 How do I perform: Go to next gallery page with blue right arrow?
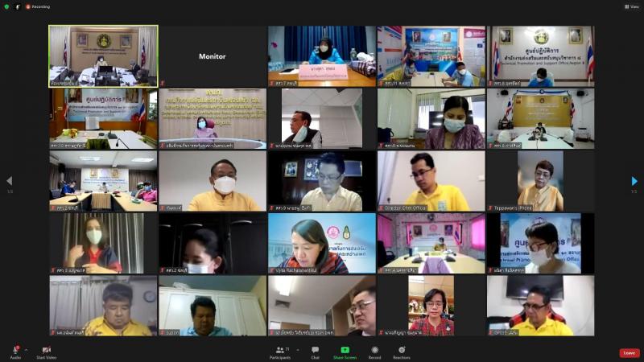pyautogui.click(x=634, y=180)
